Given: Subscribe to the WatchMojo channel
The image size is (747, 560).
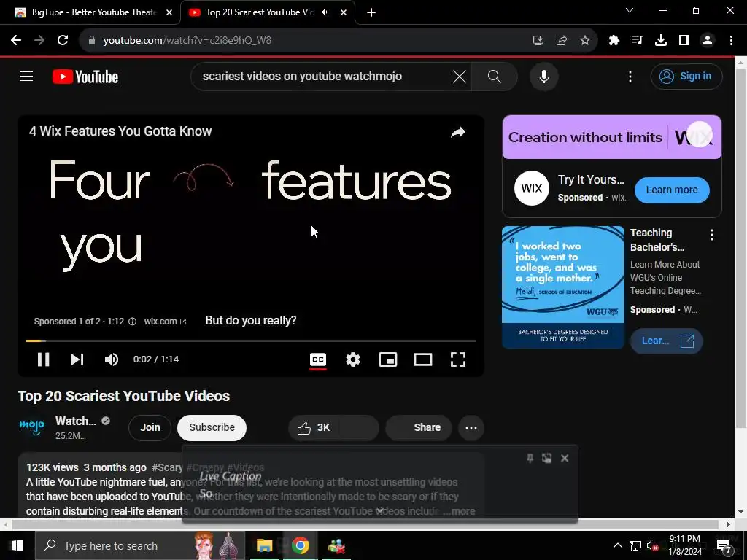Looking at the screenshot, I should 212,427.
